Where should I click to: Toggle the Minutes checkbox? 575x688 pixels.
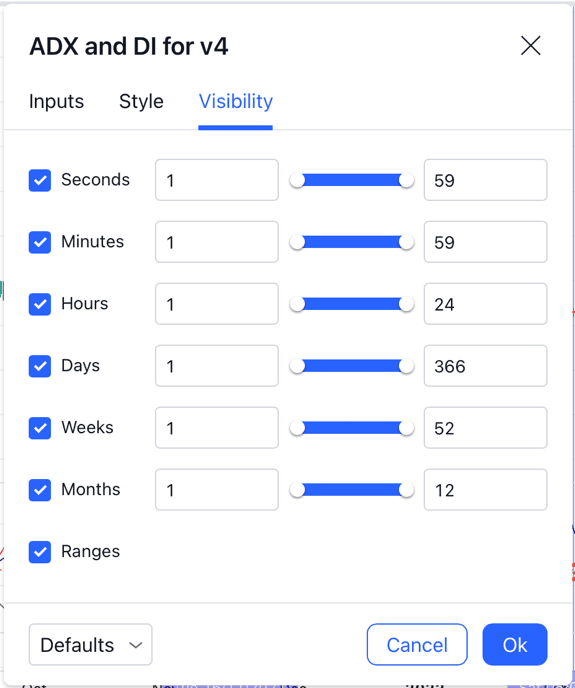pos(40,242)
